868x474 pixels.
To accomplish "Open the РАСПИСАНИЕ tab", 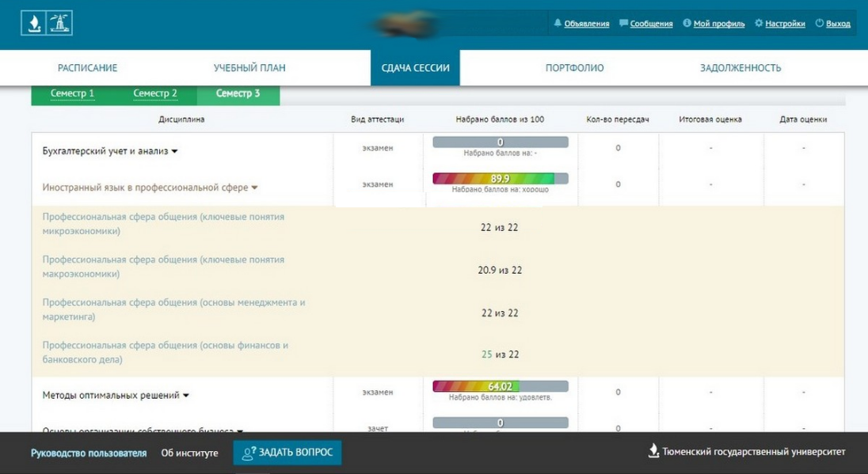I will [x=87, y=68].
